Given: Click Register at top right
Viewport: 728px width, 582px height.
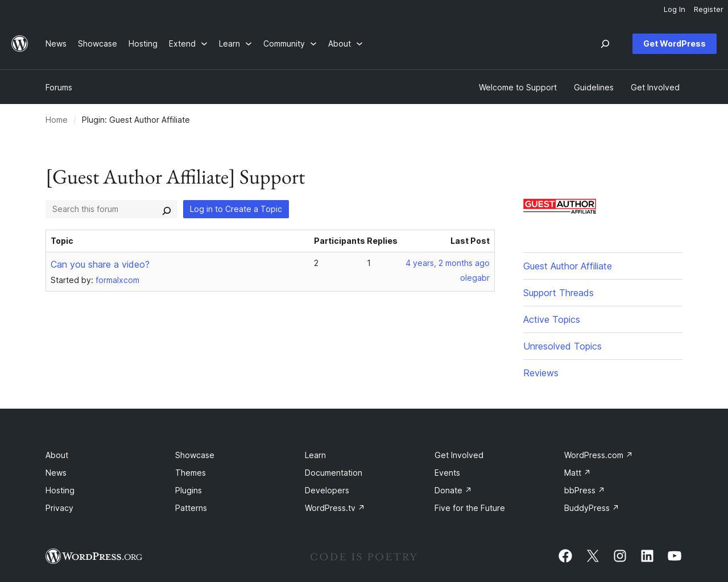Looking at the screenshot, I should coord(708,9).
